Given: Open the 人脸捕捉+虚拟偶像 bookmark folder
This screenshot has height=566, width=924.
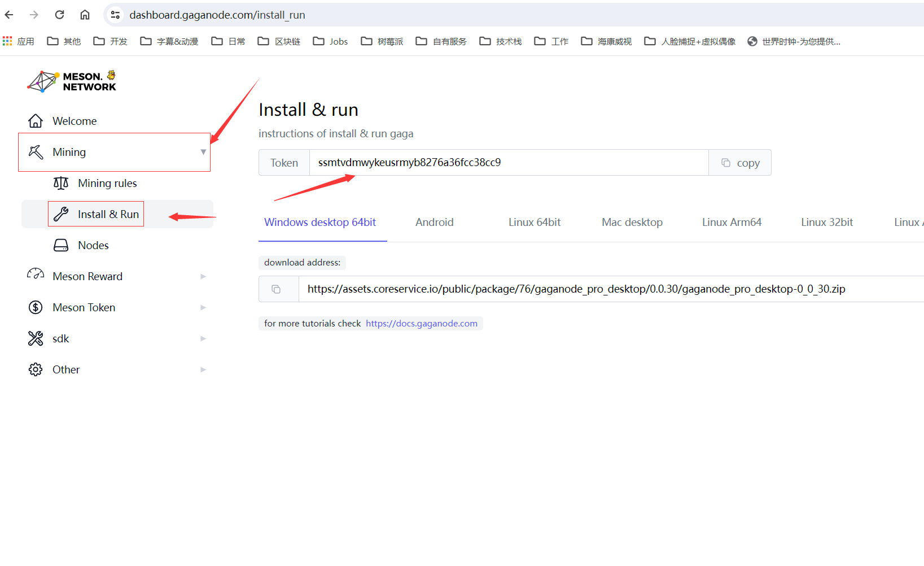Looking at the screenshot, I should pyautogui.click(x=690, y=41).
